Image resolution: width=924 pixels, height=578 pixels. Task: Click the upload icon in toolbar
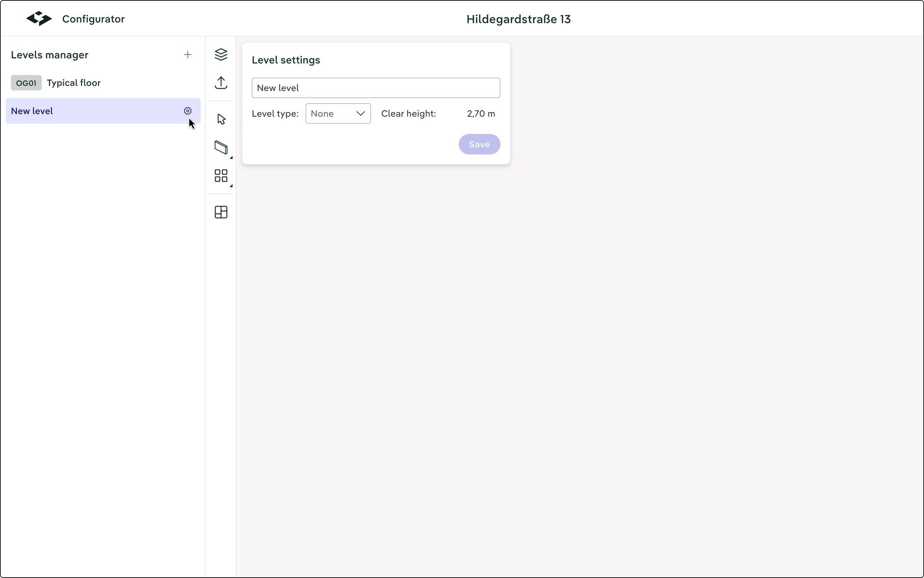[221, 82]
